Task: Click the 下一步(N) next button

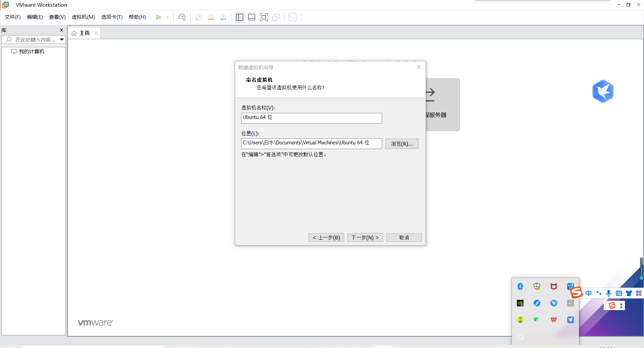Action: click(x=365, y=237)
